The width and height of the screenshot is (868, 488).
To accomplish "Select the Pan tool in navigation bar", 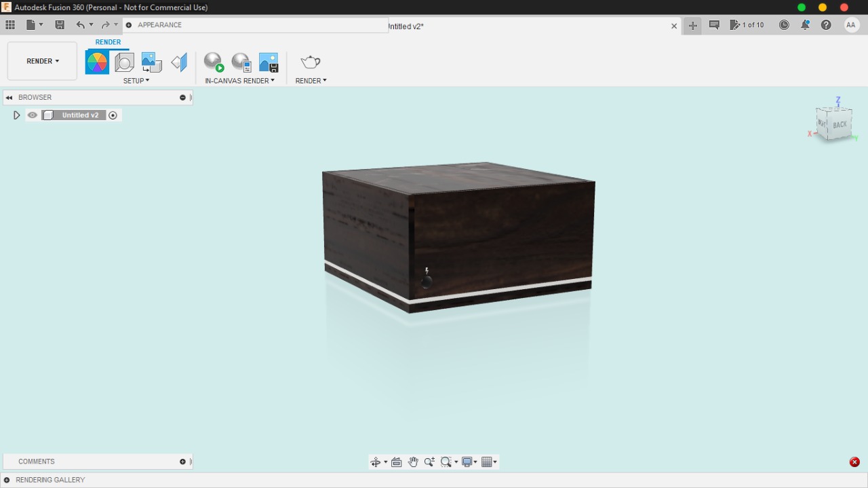I will [413, 462].
